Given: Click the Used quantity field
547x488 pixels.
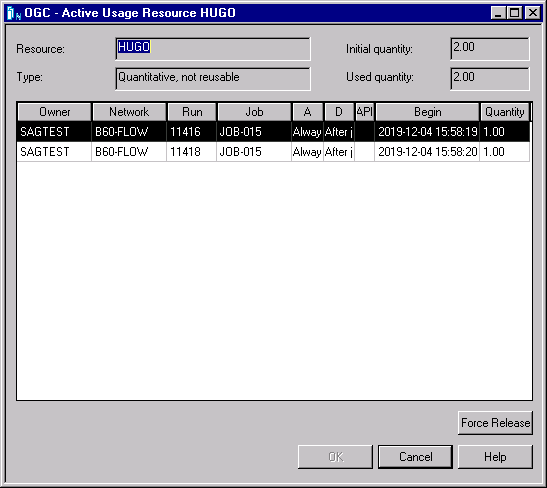Looking at the screenshot, I should point(490,79).
